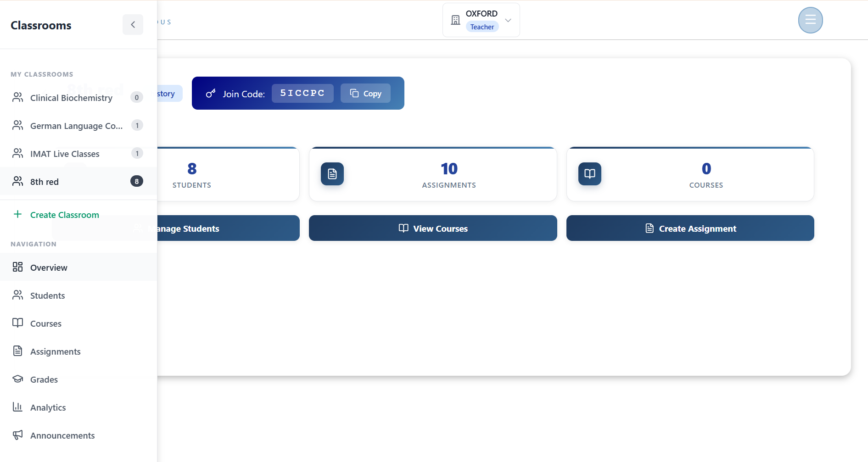Click the 1 count badge for German Language
The height and width of the screenshot is (462, 868).
click(x=137, y=125)
